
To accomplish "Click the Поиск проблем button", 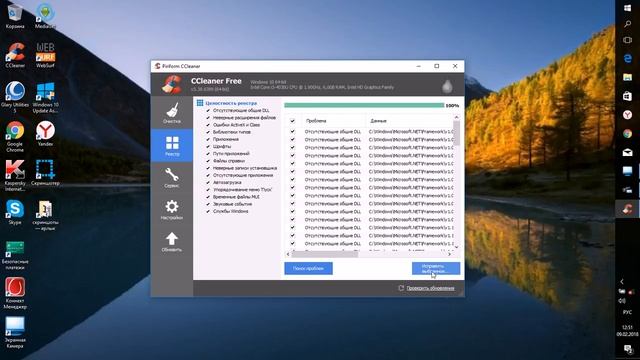I will coord(309,268).
